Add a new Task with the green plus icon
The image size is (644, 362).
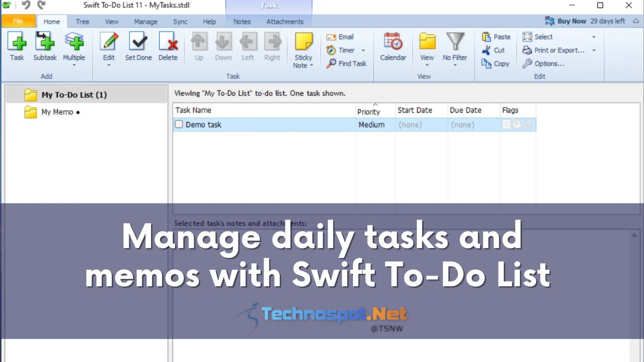click(17, 46)
